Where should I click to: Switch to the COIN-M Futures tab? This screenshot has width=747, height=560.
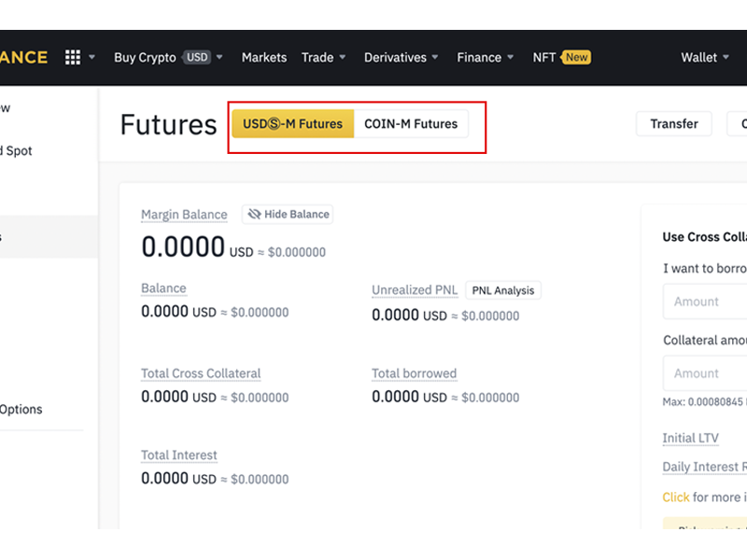click(411, 124)
